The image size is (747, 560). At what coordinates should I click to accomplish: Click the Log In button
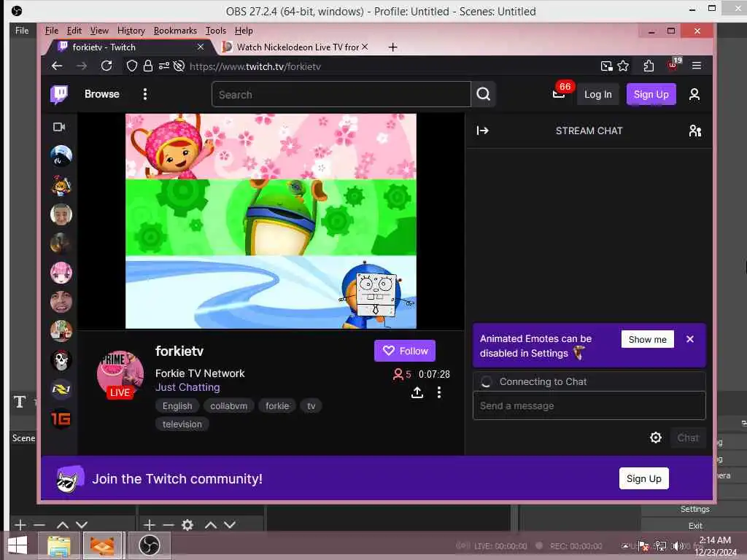tap(598, 94)
